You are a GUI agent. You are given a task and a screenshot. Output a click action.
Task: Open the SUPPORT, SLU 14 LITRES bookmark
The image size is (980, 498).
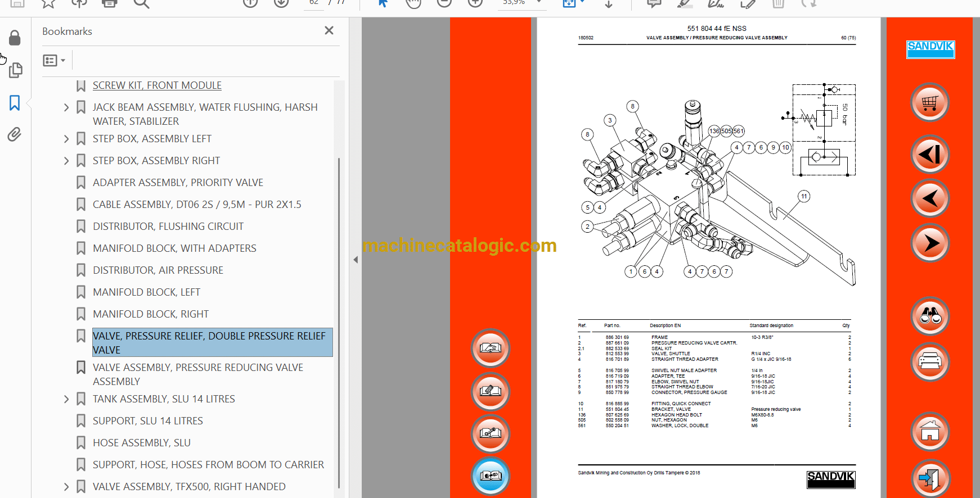click(x=148, y=421)
